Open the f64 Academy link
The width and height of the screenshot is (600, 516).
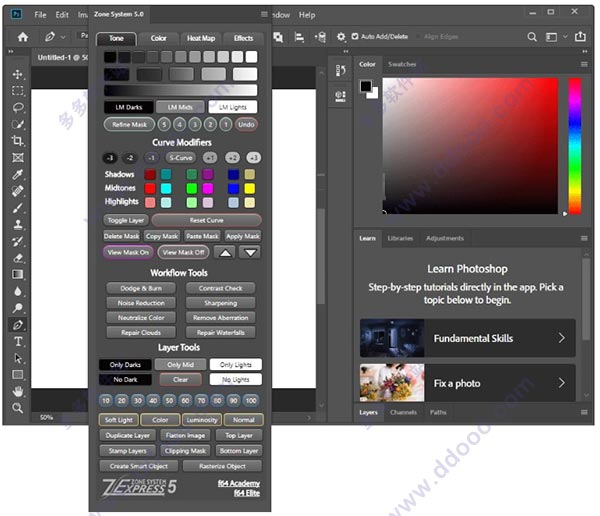click(239, 483)
